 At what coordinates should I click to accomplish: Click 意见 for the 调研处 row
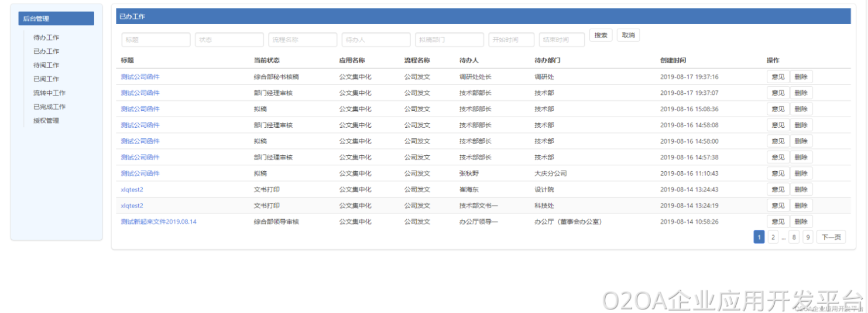tap(778, 77)
